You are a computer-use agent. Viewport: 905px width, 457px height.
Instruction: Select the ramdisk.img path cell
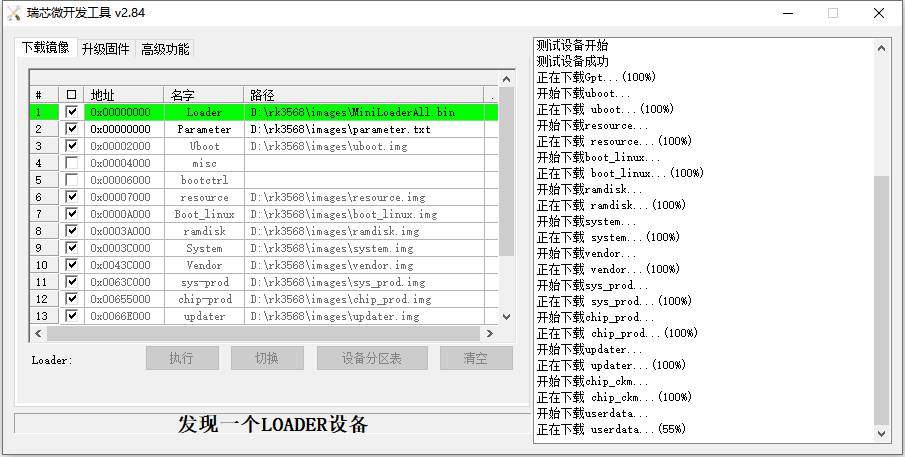[364, 231]
